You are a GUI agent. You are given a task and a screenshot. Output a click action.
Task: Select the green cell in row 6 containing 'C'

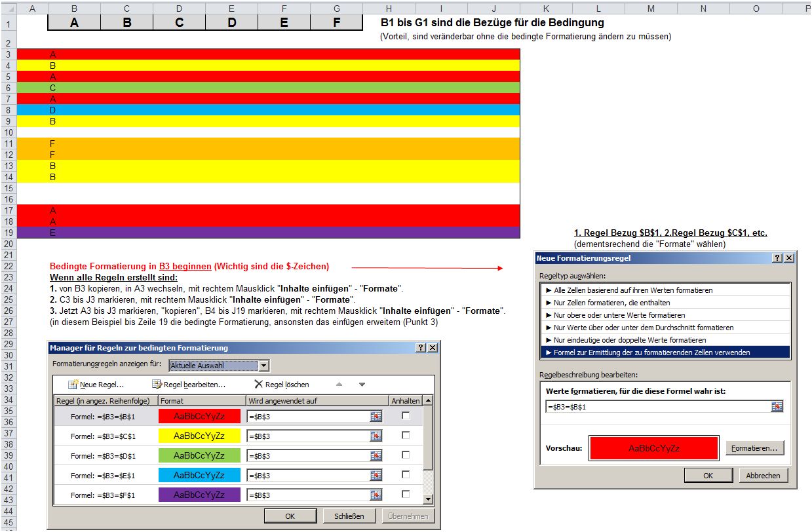pyautogui.click(x=74, y=88)
